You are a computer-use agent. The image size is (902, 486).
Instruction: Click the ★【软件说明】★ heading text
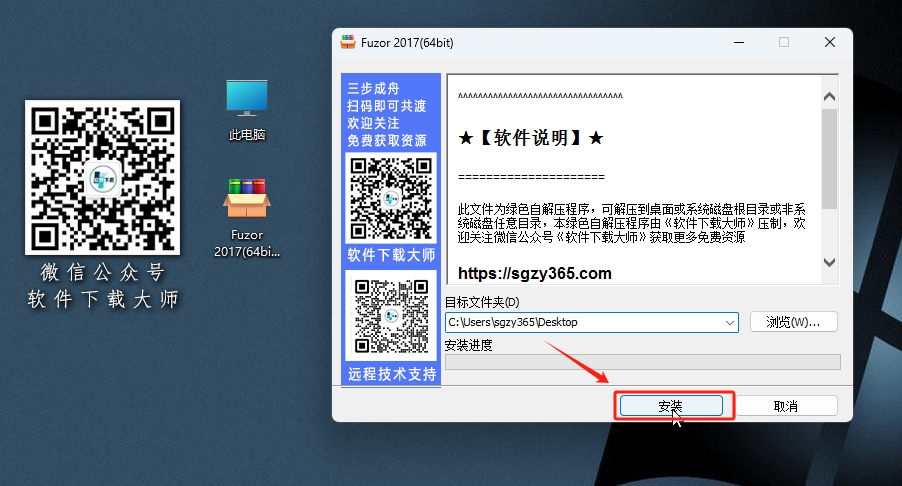[x=530, y=138]
